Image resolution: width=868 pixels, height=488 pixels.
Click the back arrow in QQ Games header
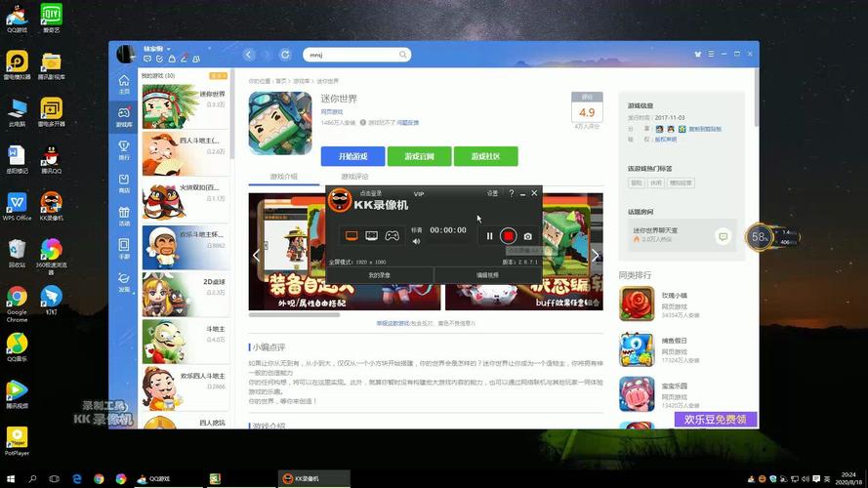(x=249, y=55)
